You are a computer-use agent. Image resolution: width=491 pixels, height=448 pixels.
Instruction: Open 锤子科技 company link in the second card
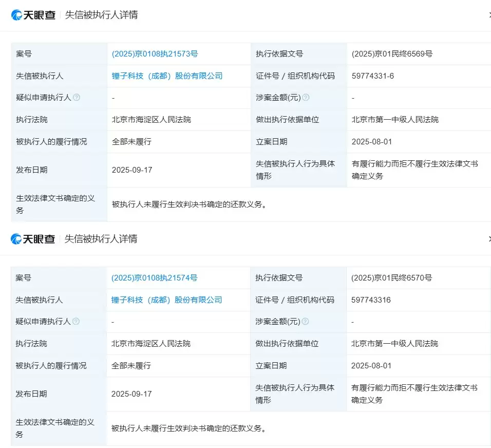[167, 300]
